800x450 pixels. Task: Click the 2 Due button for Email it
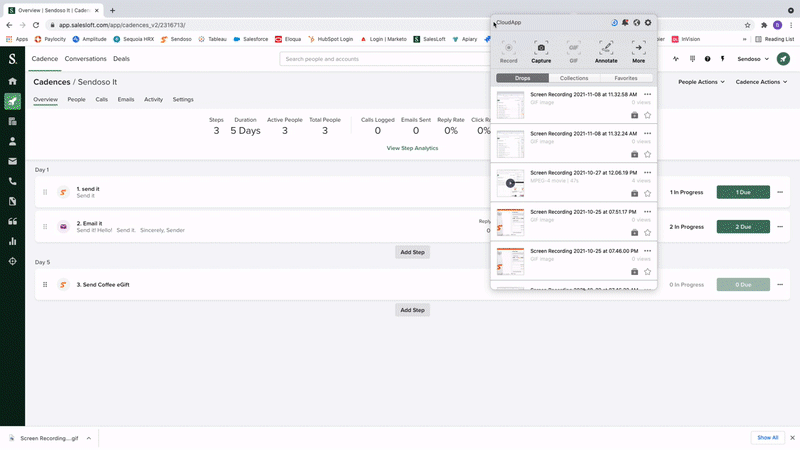pos(743,227)
